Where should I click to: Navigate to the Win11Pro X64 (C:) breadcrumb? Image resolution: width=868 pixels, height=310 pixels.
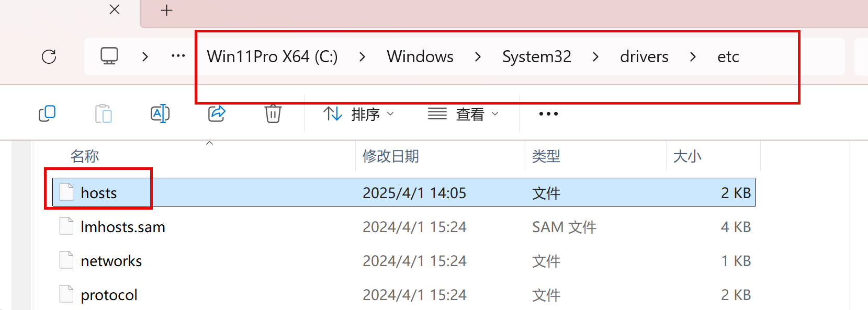click(272, 56)
